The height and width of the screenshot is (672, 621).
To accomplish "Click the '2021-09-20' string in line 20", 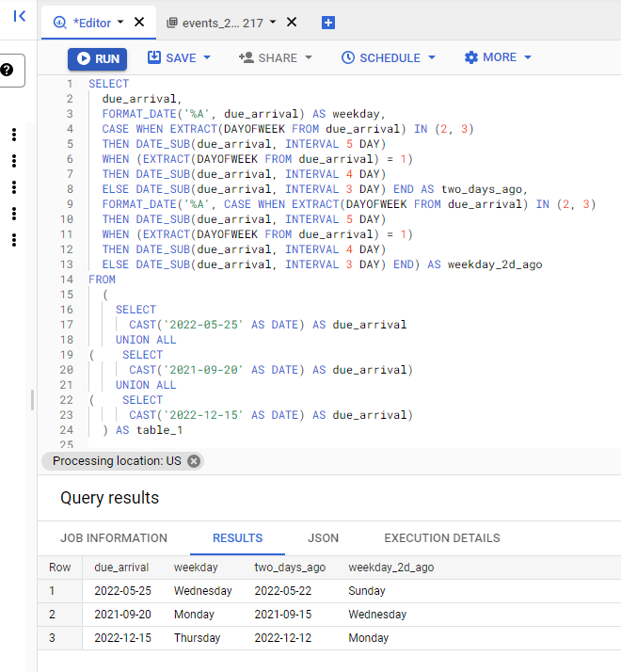I will coord(203,370).
